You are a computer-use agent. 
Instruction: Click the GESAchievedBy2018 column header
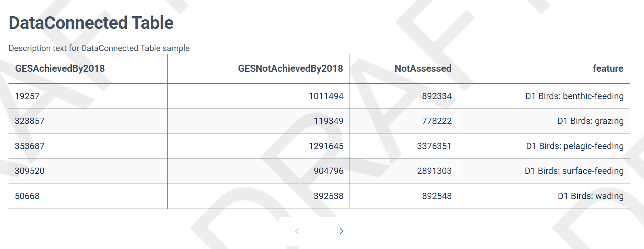60,68
